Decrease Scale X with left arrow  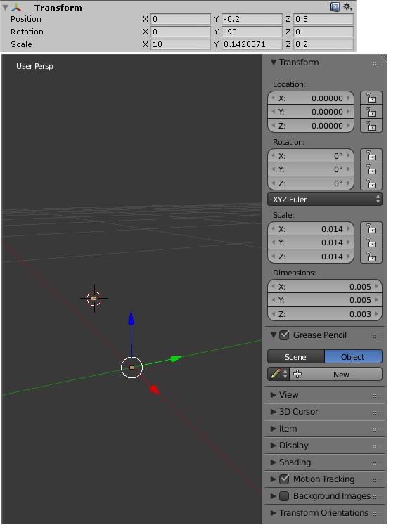point(273,228)
